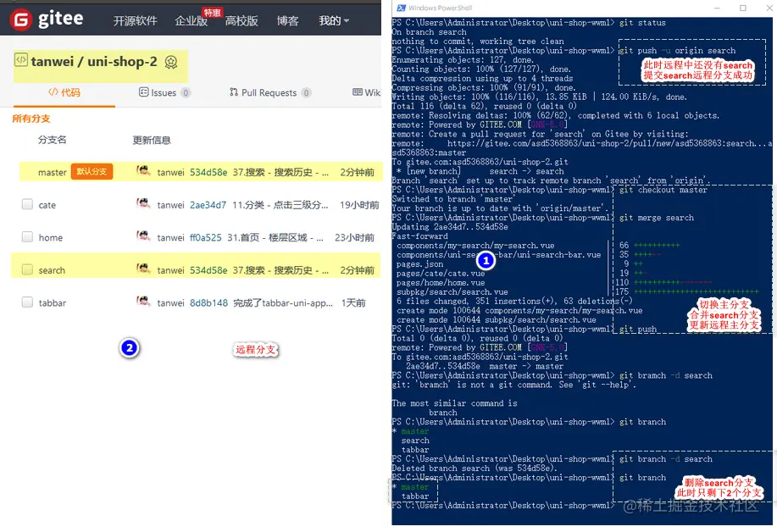Image resolution: width=777 pixels, height=532 pixels.
Task: Switch to the Pull Requests tab
Action: [x=270, y=92]
